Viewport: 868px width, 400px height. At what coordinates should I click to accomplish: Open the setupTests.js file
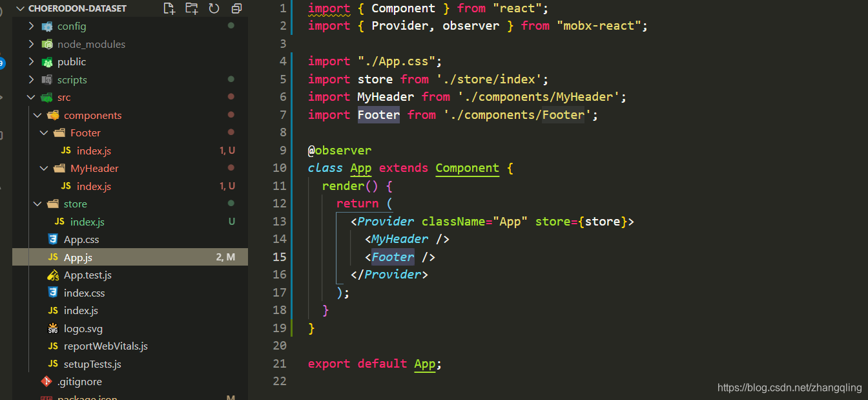(x=92, y=364)
